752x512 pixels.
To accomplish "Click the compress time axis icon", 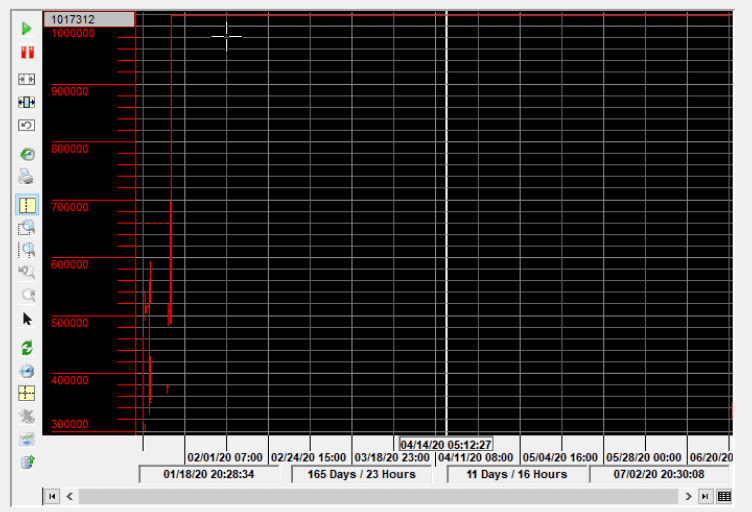I will pyautogui.click(x=27, y=78).
